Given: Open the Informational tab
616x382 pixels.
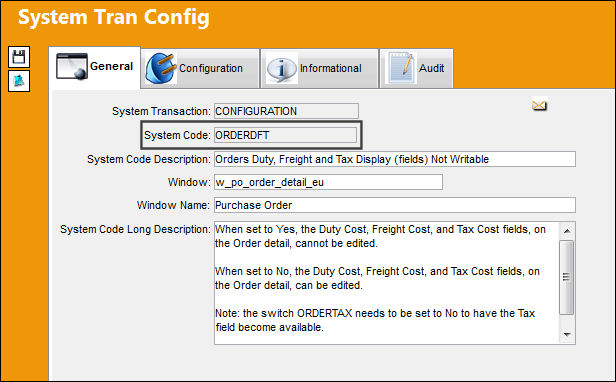Looking at the screenshot, I should [x=319, y=68].
